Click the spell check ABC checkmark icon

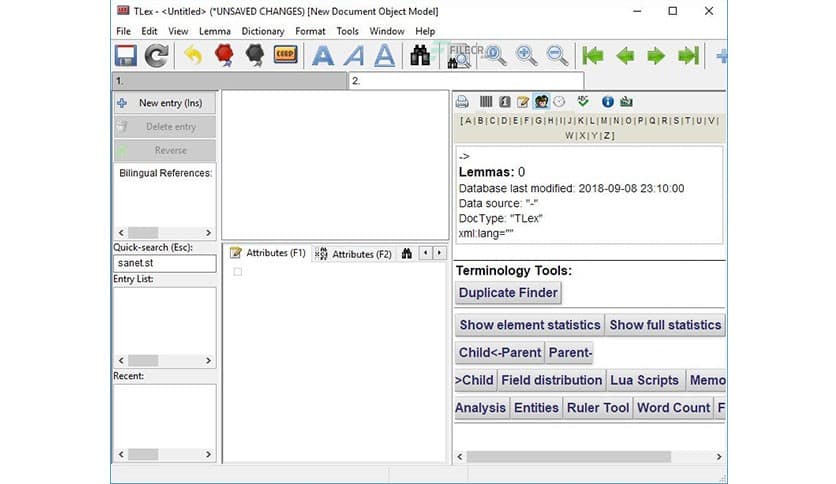pos(583,101)
